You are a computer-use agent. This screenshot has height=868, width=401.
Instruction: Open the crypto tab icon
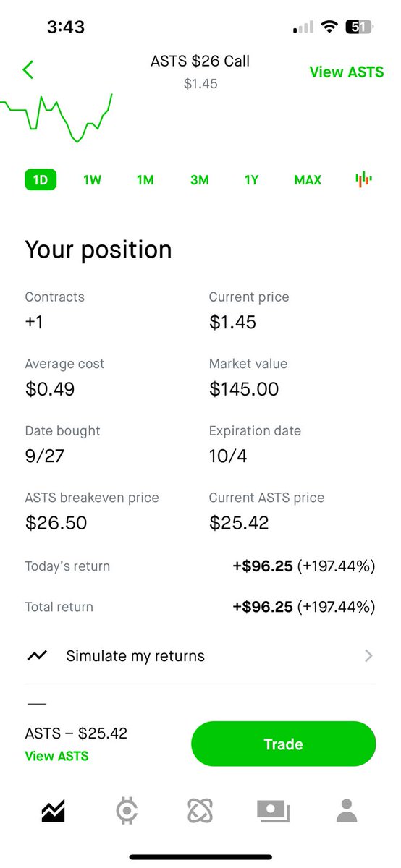pos(127,811)
